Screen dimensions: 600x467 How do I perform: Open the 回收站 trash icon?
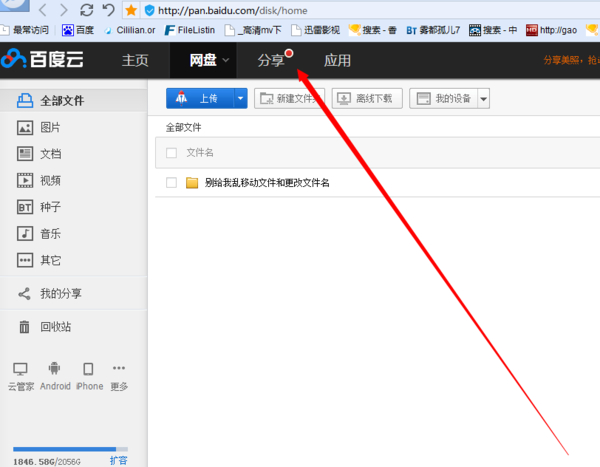point(24,327)
